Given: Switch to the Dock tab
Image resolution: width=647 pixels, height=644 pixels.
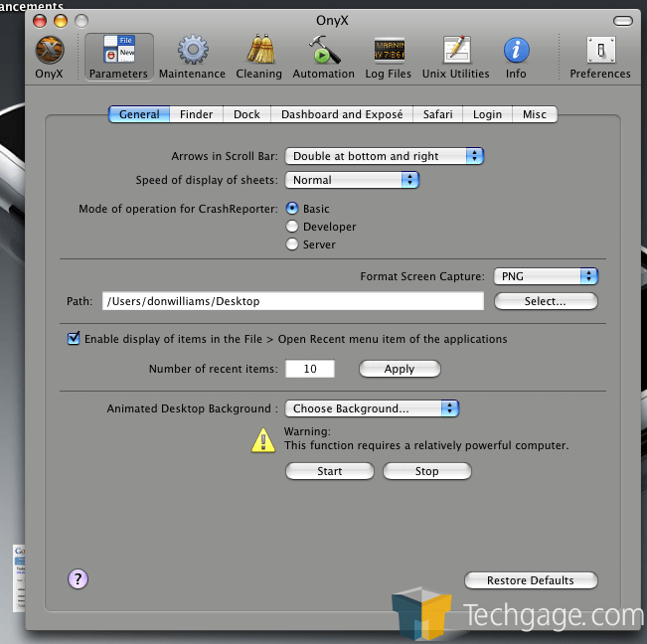Looking at the screenshot, I should coord(246,114).
